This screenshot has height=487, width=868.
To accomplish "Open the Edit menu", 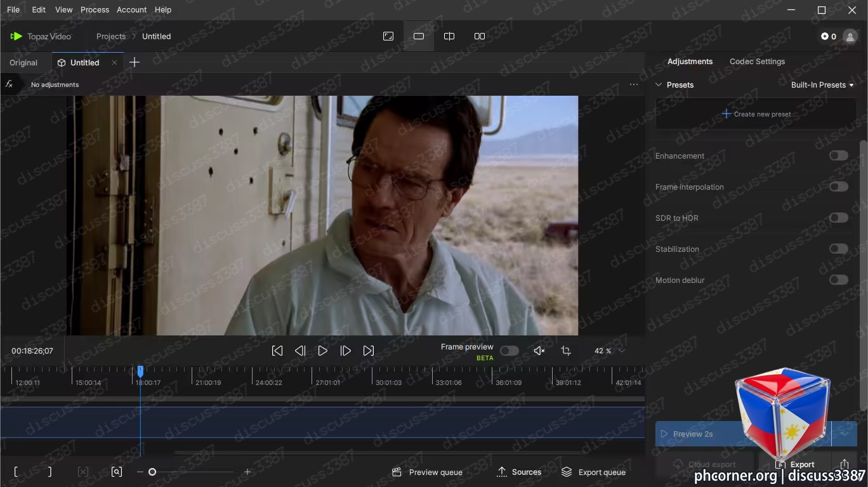I will point(39,10).
